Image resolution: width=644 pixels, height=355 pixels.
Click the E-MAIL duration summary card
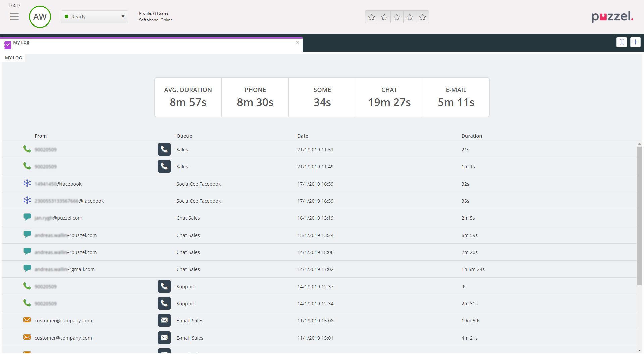(x=456, y=97)
